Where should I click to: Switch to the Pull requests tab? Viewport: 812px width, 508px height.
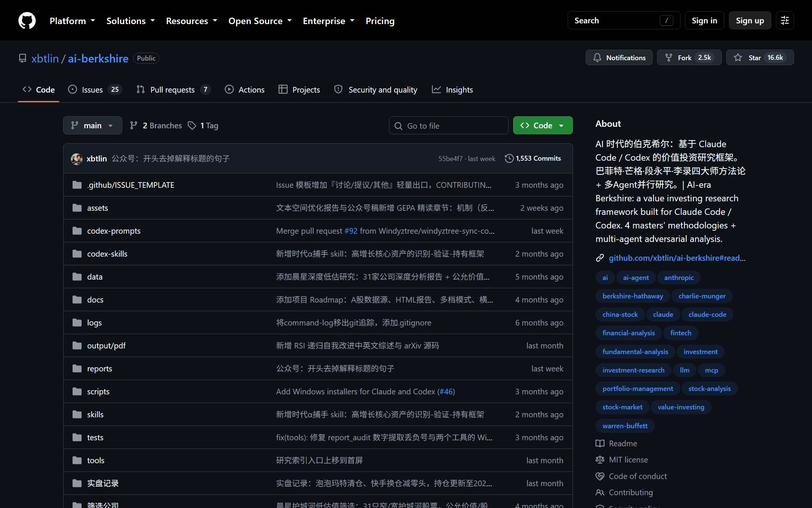pyautogui.click(x=173, y=90)
